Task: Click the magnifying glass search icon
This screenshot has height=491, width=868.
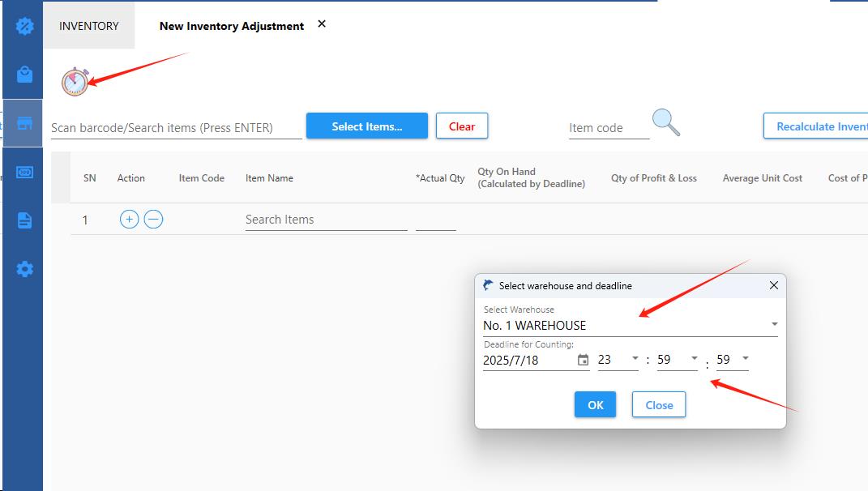Action: [x=665, y=123]
